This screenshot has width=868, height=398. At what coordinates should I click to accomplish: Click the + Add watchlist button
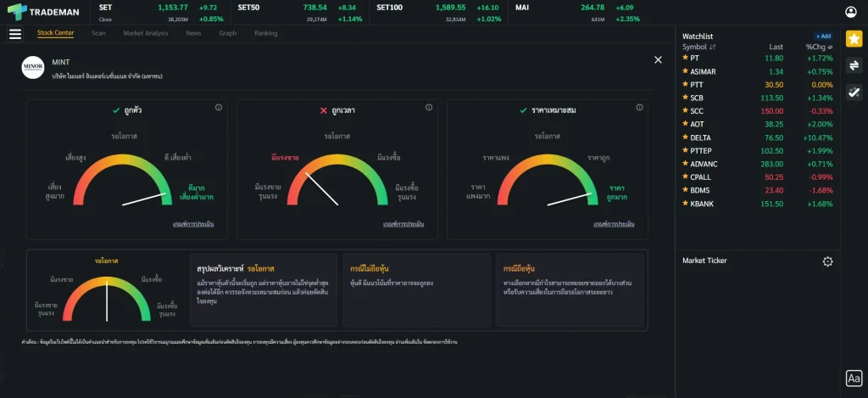coord(822,36)
